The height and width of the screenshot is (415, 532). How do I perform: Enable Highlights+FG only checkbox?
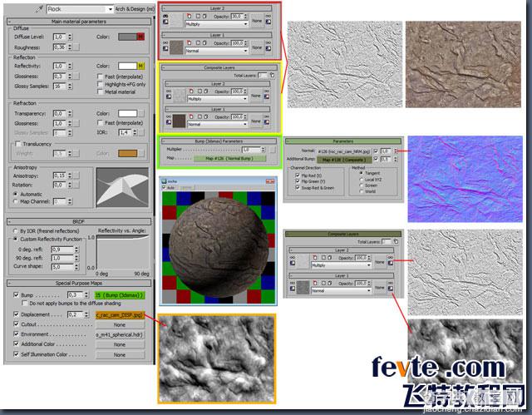point(100,84)
